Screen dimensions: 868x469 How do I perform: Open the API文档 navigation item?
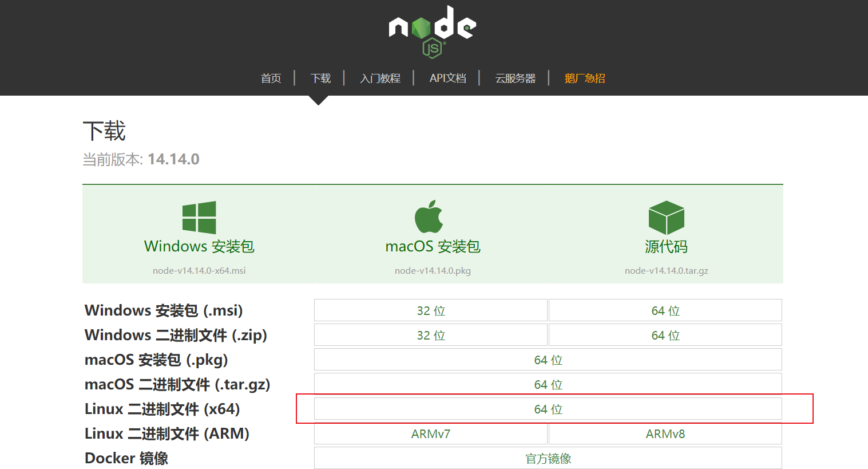point(448,78)
